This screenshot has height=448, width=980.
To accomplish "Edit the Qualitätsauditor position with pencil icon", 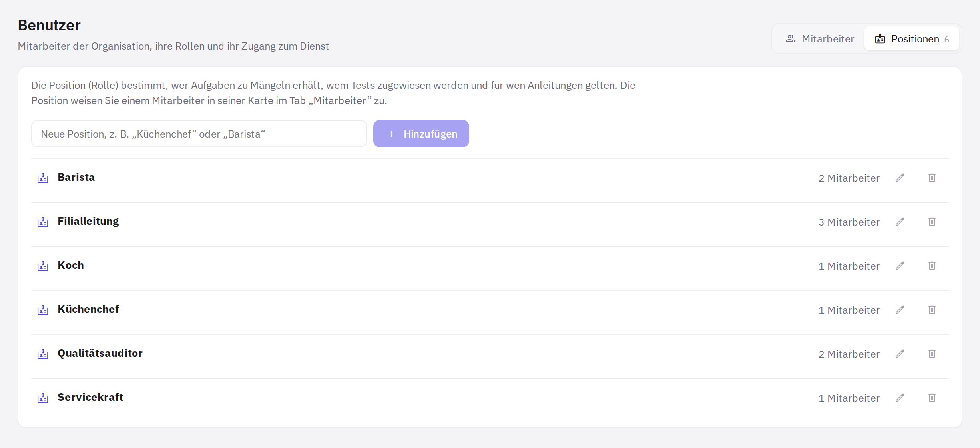I will point(900,354).
